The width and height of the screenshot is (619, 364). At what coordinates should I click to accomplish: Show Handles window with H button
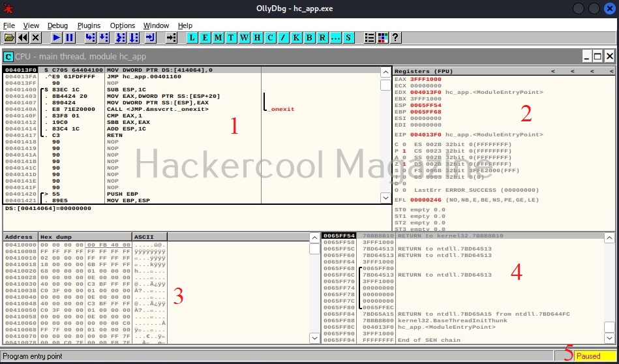tap(257, 38)
